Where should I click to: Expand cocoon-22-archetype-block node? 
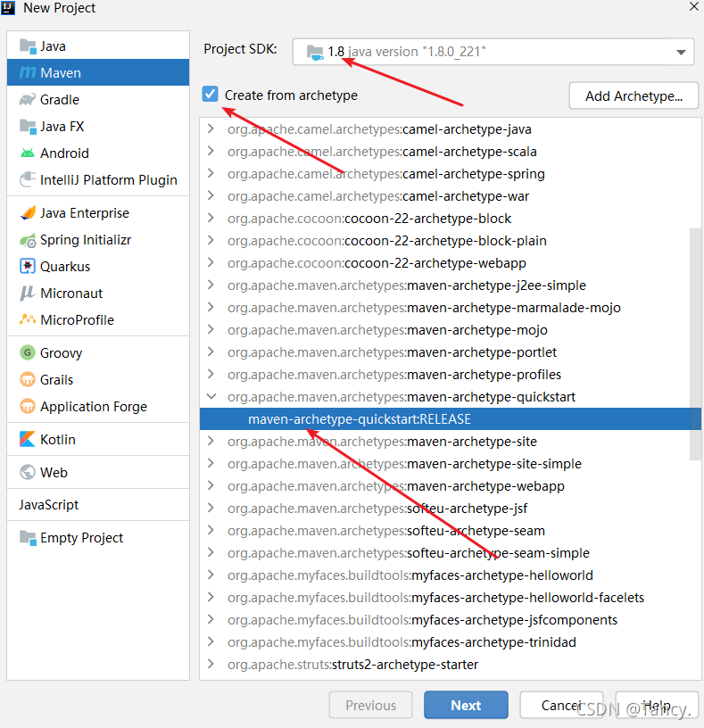click(x=211, y=218)
